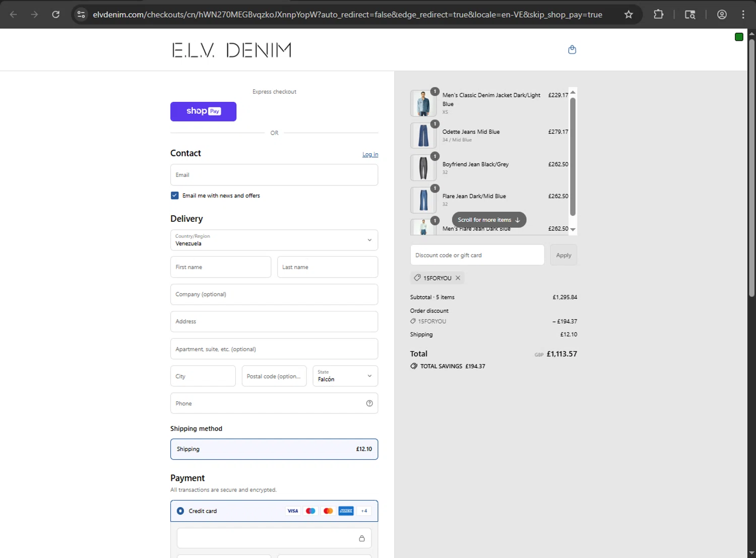Bookmark this page with the star icon
Screen dimensions: 756x558
(628, 15)
